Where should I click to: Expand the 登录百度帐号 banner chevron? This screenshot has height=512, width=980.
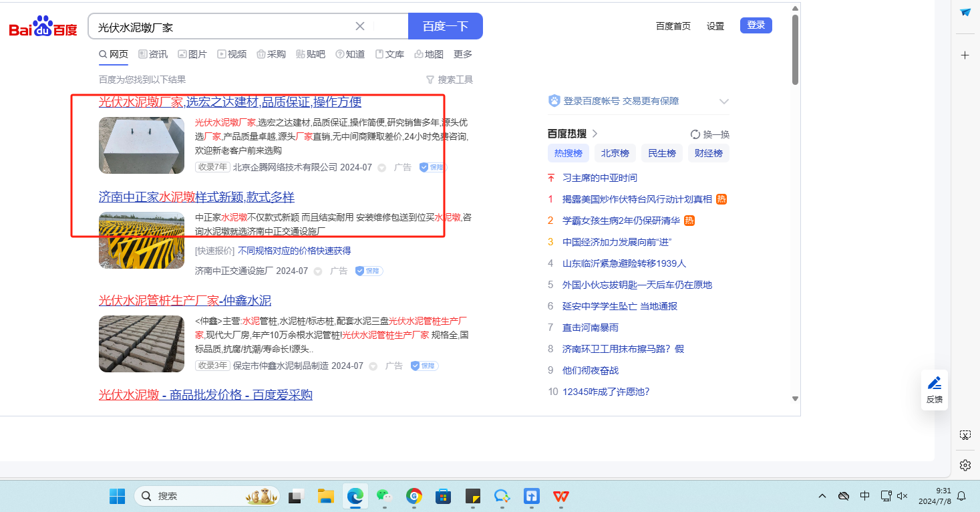point(723,102)
